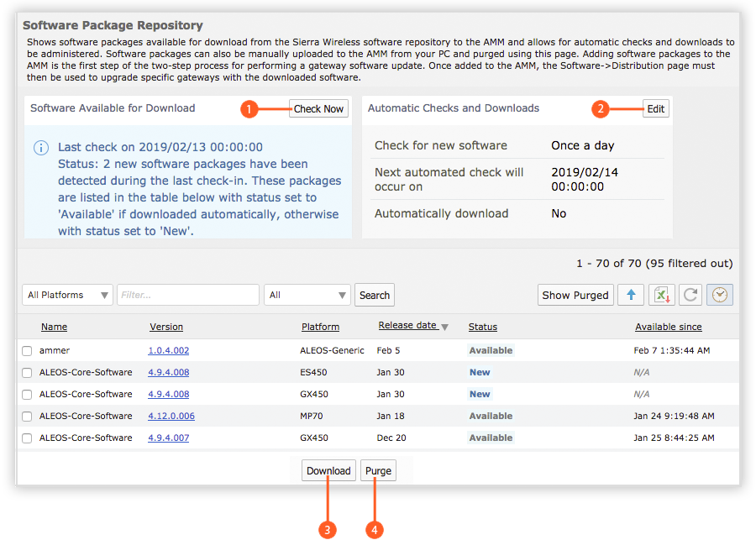Click the Automatically download No value
This screenshot has height=540, width=756.
[x=559, y=213]
